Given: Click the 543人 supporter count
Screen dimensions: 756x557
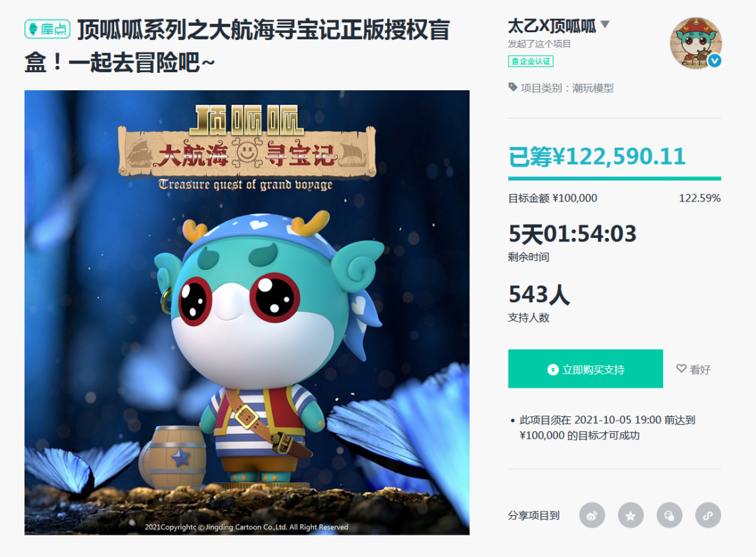Looking at the screenshot, I should tap(539, 294).
